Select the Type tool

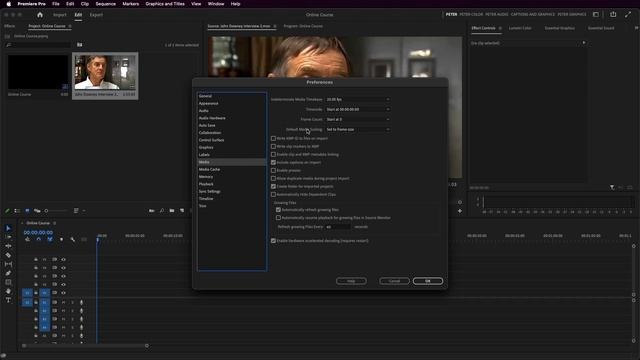[8, 300]
